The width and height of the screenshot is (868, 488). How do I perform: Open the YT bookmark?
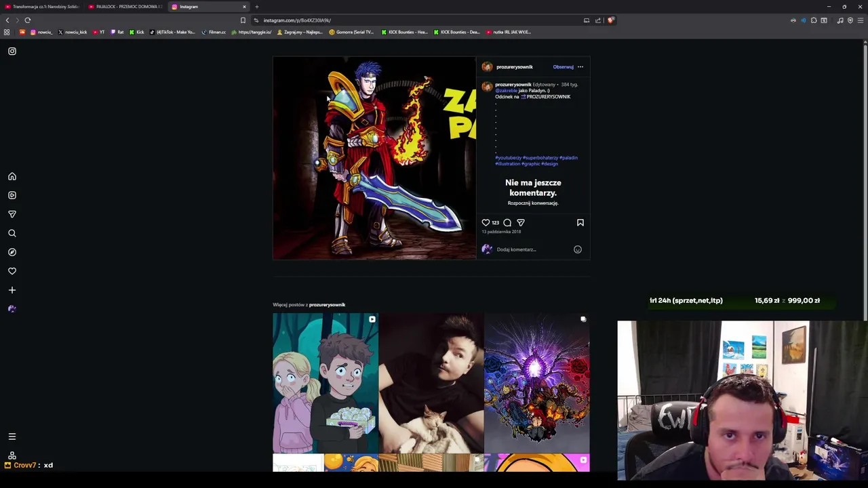click(x=99, y=32)
